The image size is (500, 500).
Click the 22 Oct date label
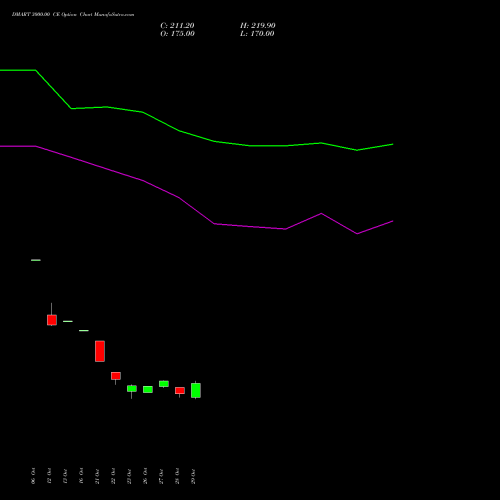pos(113,476)
